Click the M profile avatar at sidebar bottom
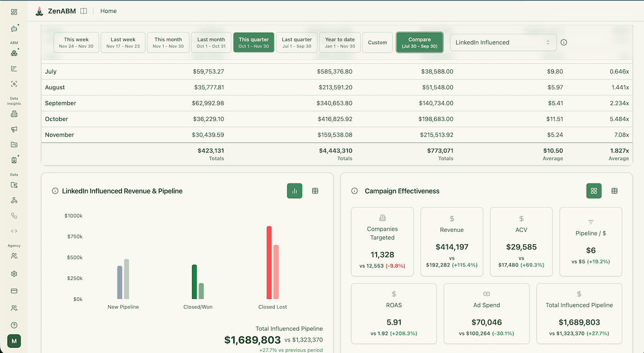644x353 pixels. coord(14,341)
